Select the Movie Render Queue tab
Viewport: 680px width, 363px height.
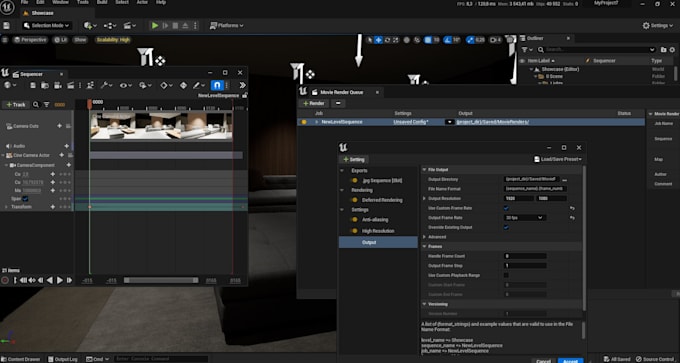[341, 92]
